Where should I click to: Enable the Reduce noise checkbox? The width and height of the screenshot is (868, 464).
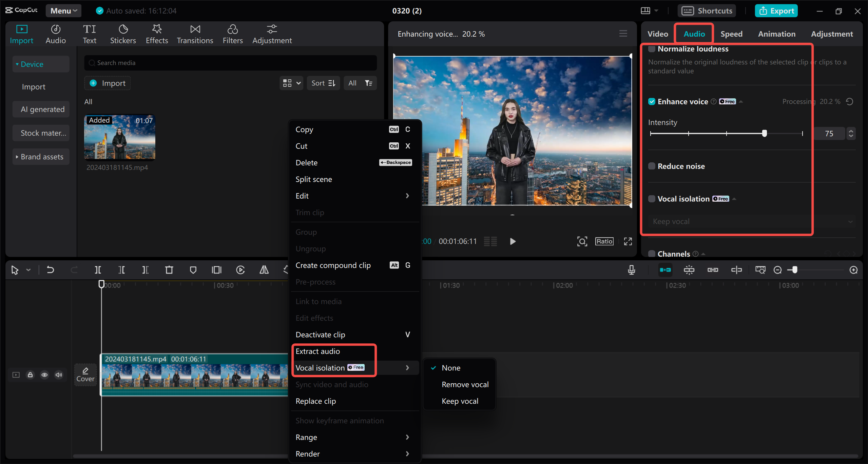click(651, 166)
